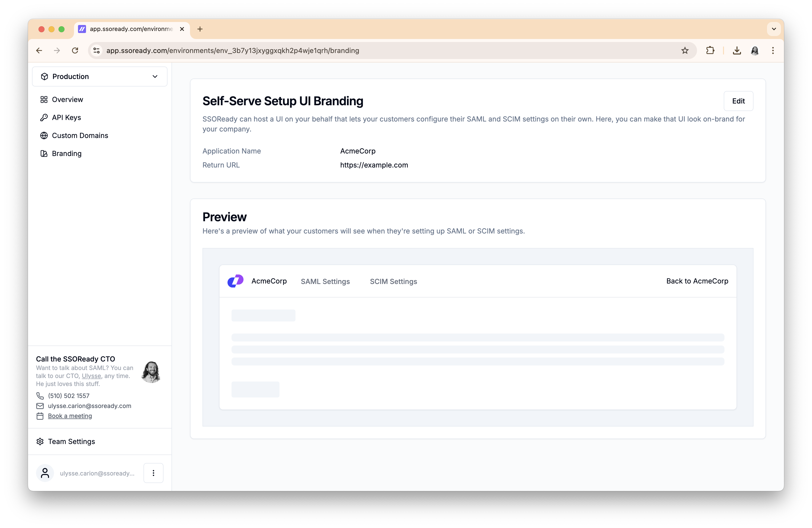
Task: Open the Production environment dropdown
Action: click(x=99, y=76)
